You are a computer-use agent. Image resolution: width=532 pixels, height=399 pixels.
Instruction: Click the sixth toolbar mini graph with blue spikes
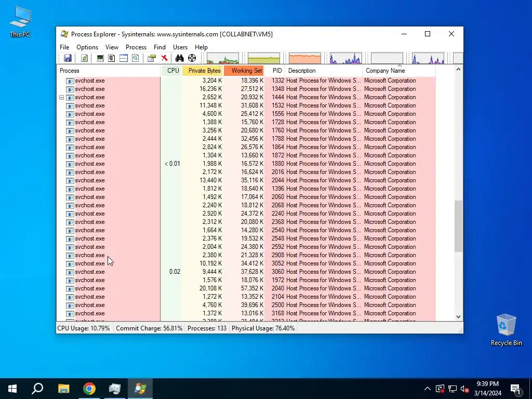point(428,58)
